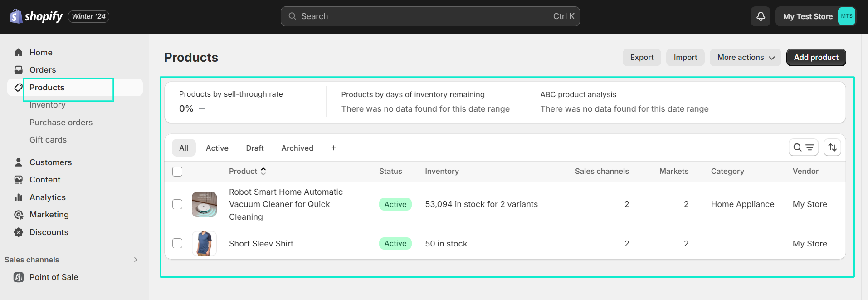Open Products by sell-through rate report
868x300 pixels.
pos(231,94)
